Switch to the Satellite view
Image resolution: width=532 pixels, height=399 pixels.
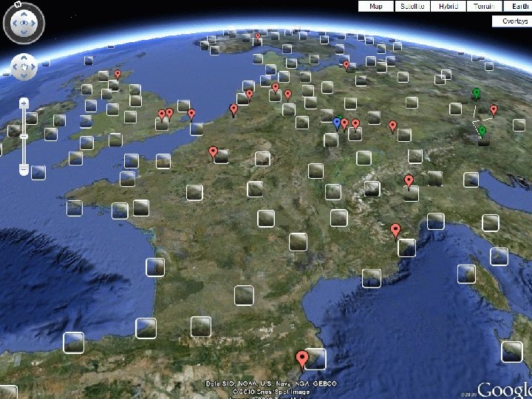click(412, 6)
